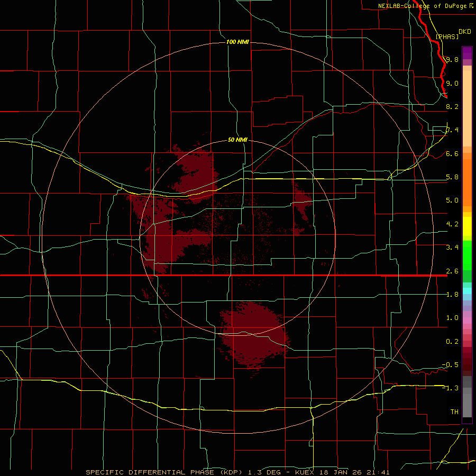This screenshot has width=476, height=476.
Task: Click the 18 JAN 26 date text
Action: [x=341, y=472]
